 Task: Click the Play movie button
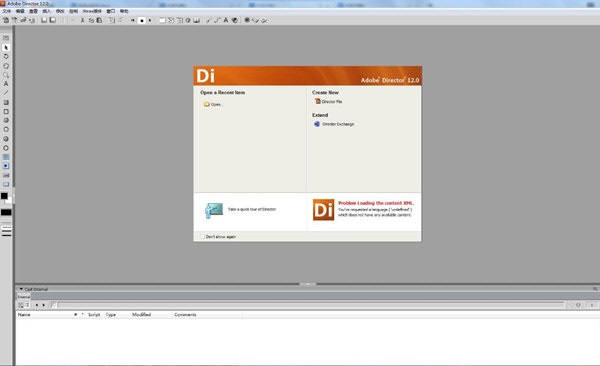pos(150,20)
